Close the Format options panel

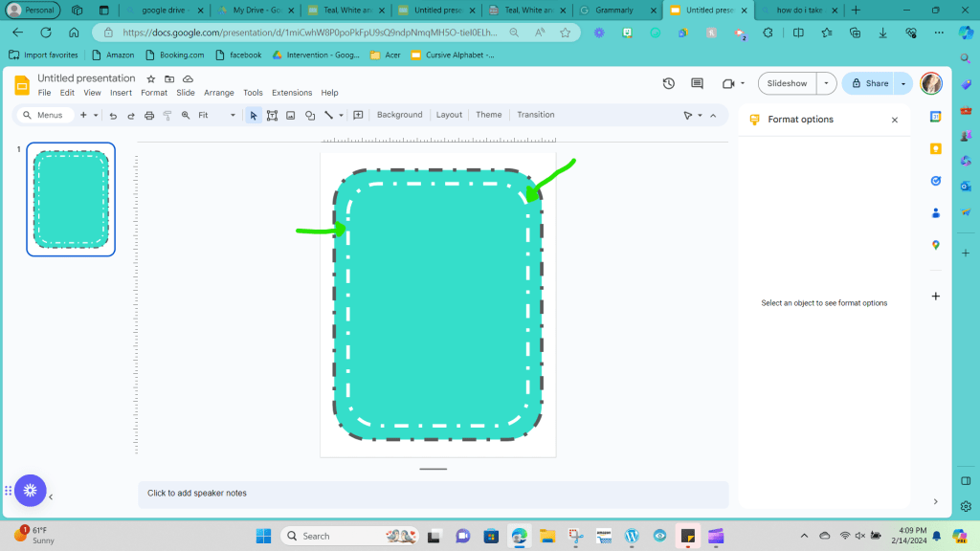coord(895,120)
